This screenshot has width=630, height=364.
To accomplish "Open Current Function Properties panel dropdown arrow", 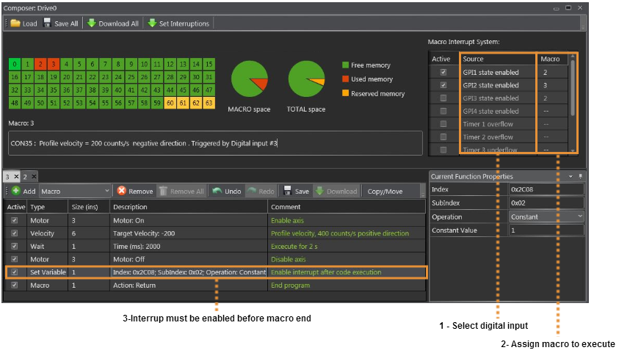I will [x=571, y=177].
